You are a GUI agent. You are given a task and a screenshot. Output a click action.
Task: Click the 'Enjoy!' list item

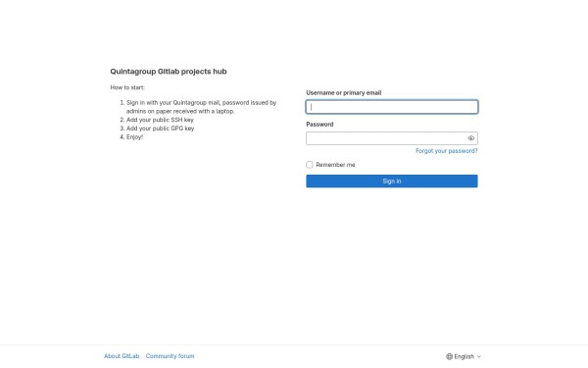pyautogui.click(x=134, y=137)
